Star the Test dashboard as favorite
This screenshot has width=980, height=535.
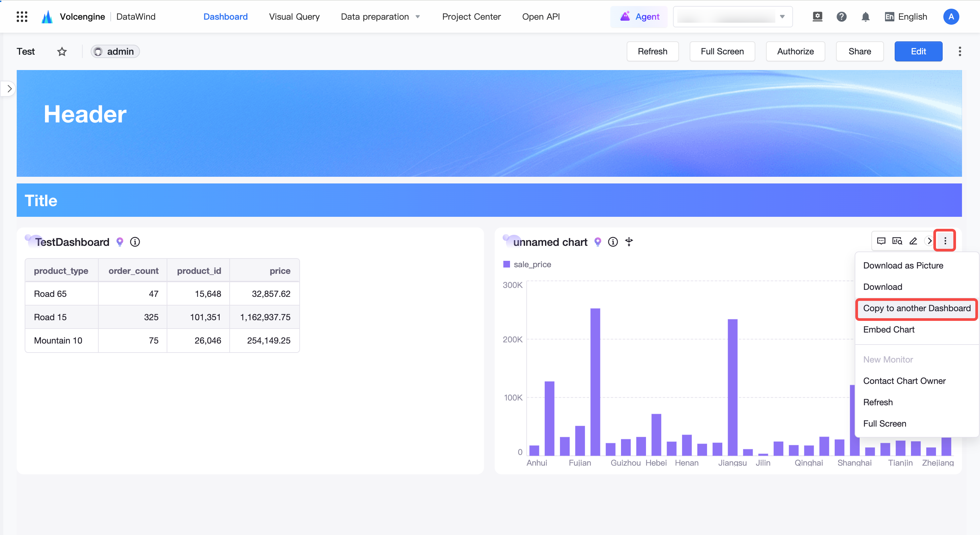tap(62, 51)
